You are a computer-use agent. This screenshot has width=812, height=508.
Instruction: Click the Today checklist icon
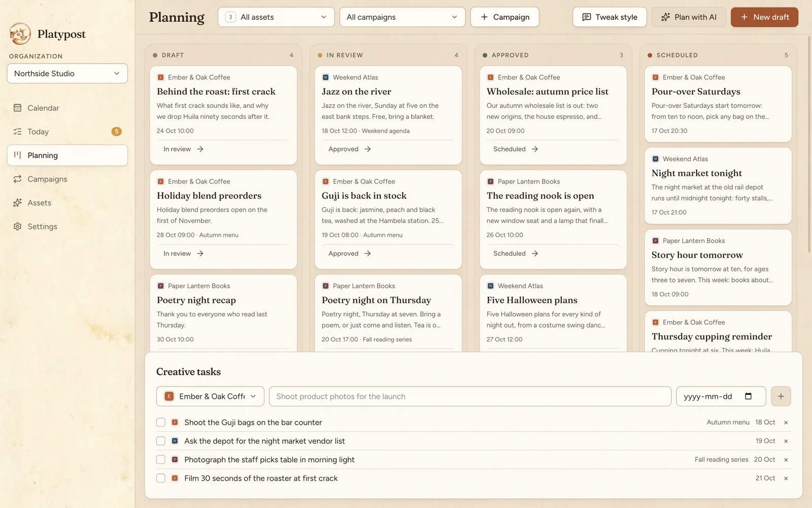point(17,132)
